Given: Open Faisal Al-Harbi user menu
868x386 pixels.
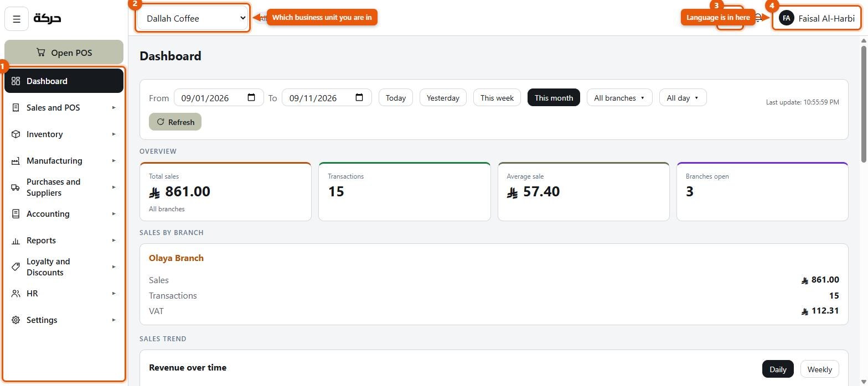Looking at the screenshot, I should point(817,18).
